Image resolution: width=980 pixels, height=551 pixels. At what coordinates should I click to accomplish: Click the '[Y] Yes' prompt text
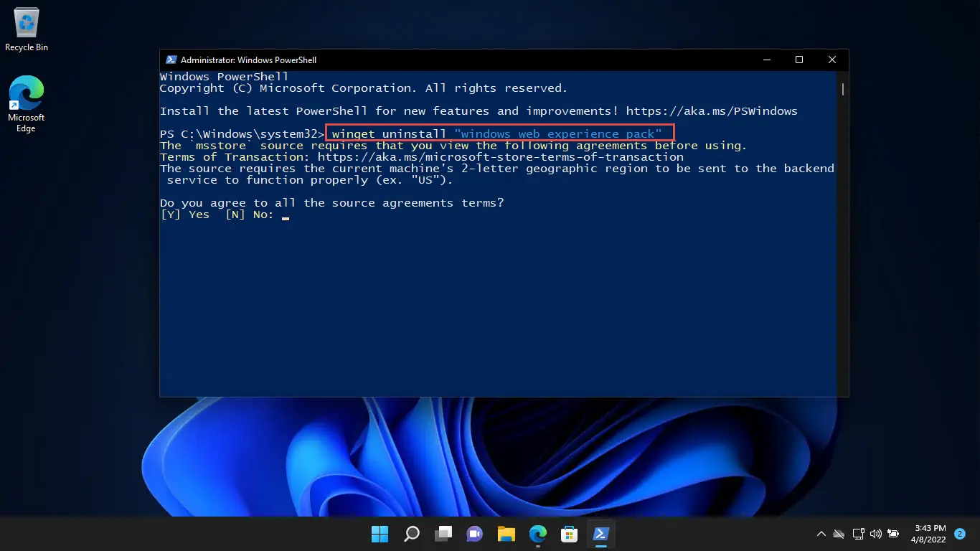click(x=184, y=215)
